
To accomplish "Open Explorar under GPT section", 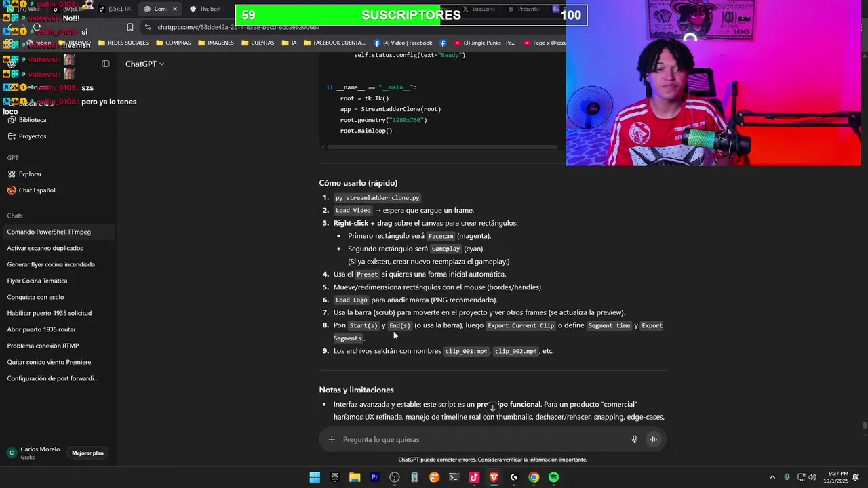I will click(30, 174).
